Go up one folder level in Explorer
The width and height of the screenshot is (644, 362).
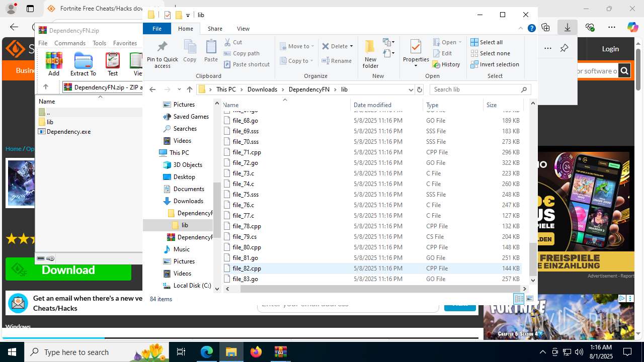click(190, 89)
